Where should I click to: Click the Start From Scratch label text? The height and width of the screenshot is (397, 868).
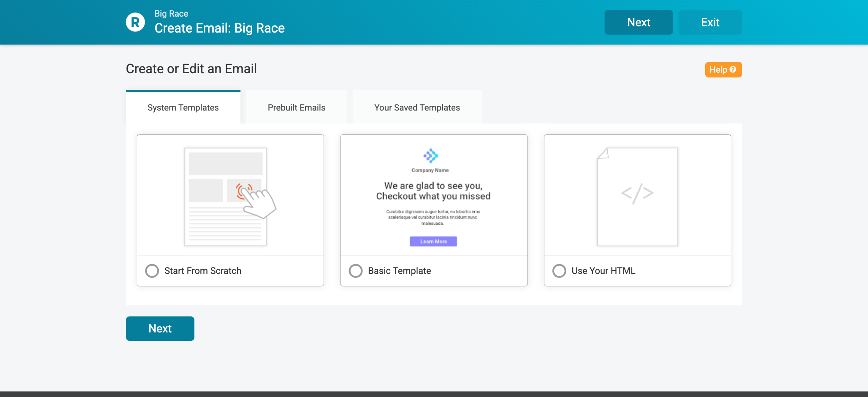click(203, 271)
